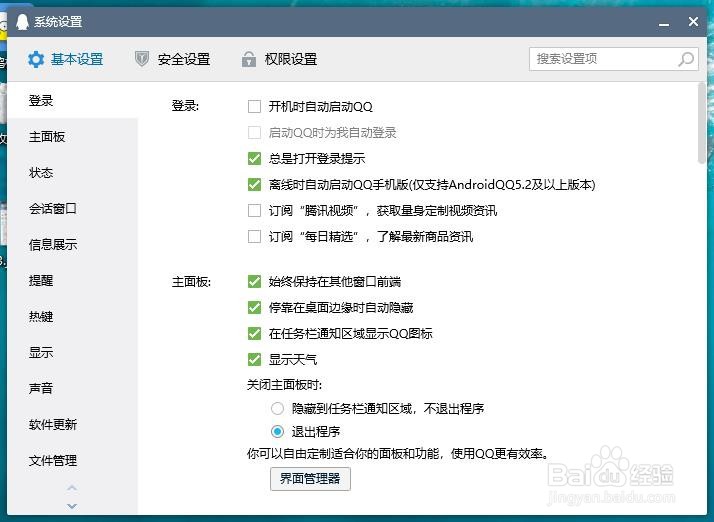Uncheck 始终保持在其他窗口前端

[254, 281]
